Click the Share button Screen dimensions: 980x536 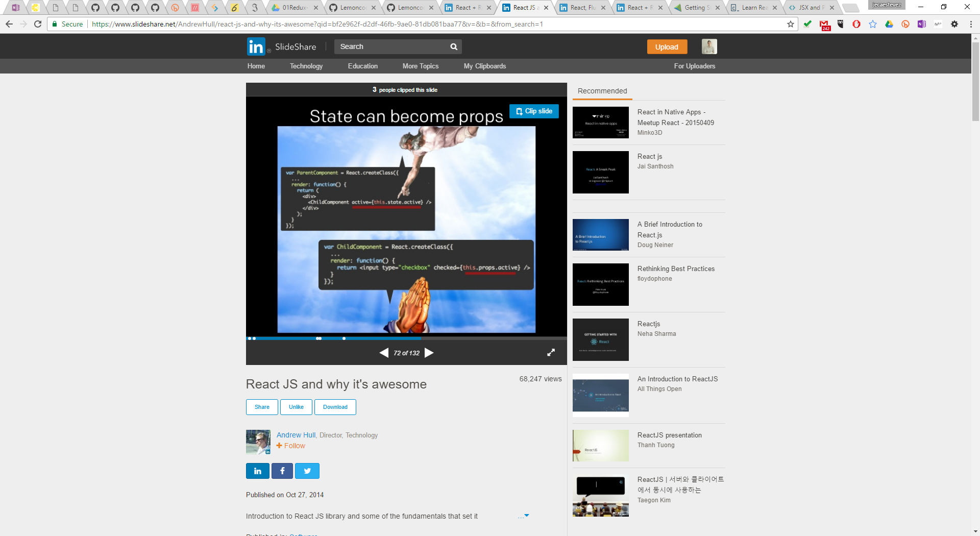point(262,407)
